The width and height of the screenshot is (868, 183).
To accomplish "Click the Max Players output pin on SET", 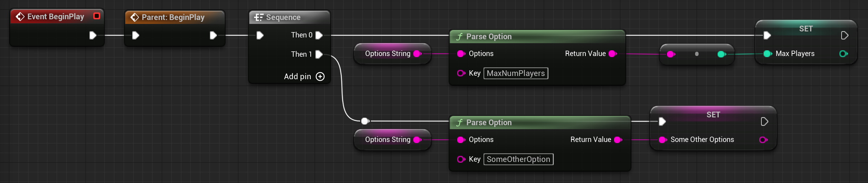I will click(x=843, y=54).
